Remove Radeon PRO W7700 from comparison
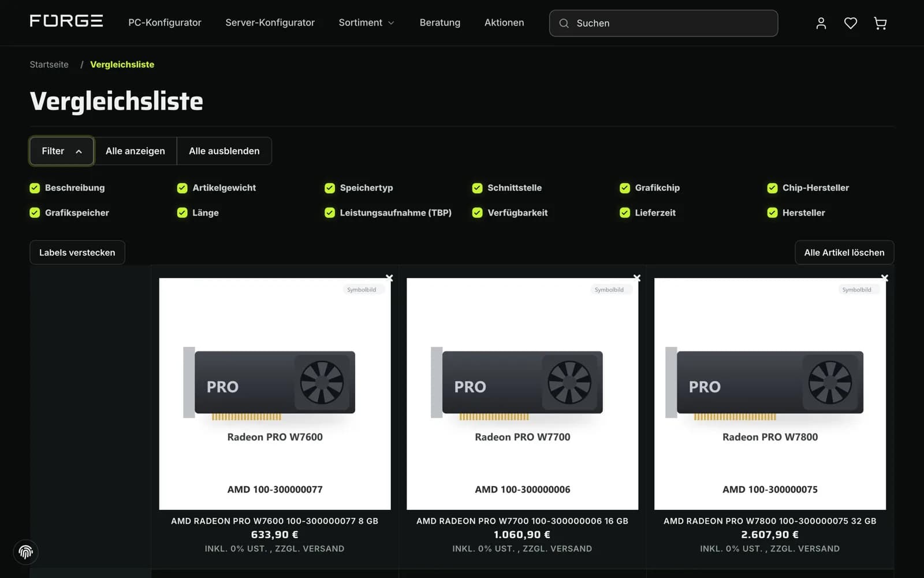Image resolution: width=924 pixels, height=578 pixels. 637,278
